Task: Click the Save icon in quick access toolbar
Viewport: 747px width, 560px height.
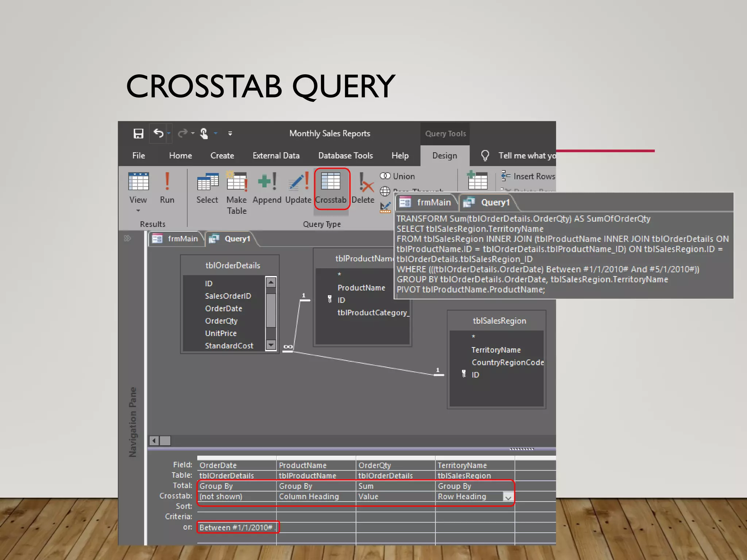Action: (138, 133)
